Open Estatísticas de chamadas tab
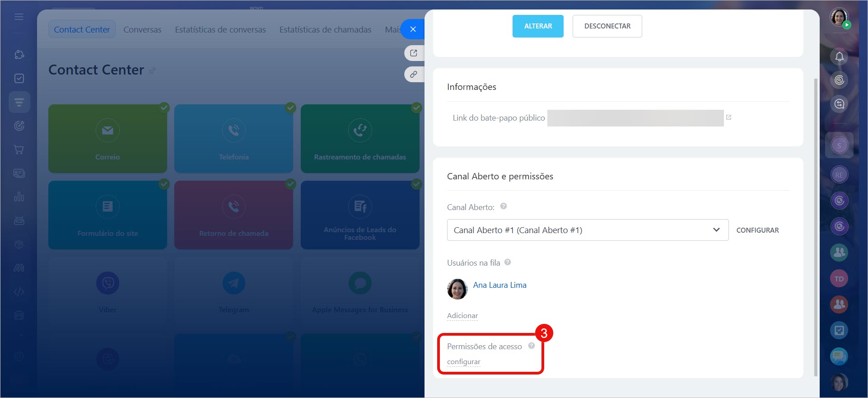 [x=325, y=30]
